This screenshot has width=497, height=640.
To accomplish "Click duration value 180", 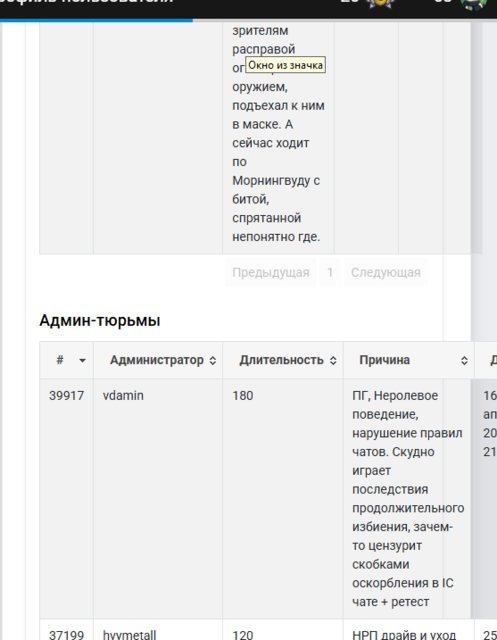I will (x=243, y=396).
